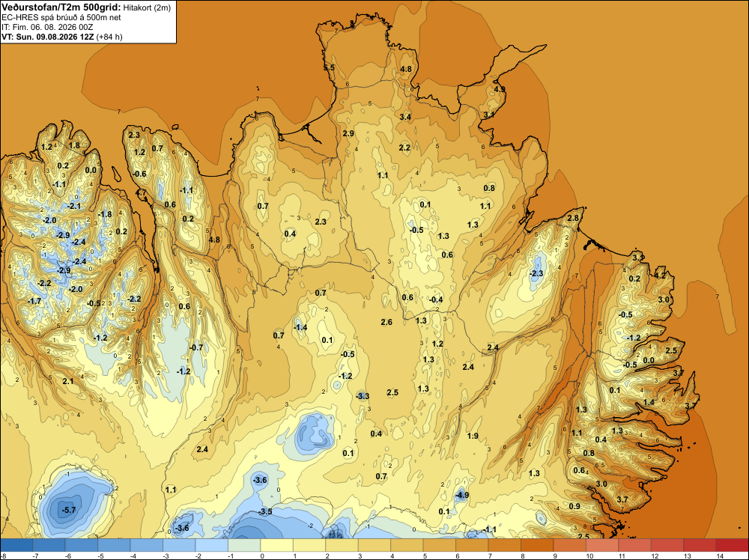Click the EC-HRES spá brúuð á 500m net text
This screenshot has height=560, width=749.
point(61,17)
